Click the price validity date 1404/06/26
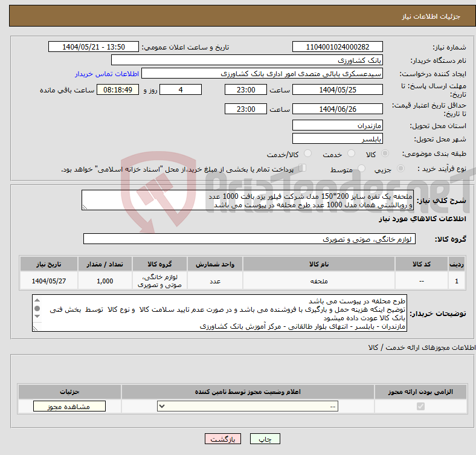Viewport: 476px width, 455px height. (x=337, y=109)
